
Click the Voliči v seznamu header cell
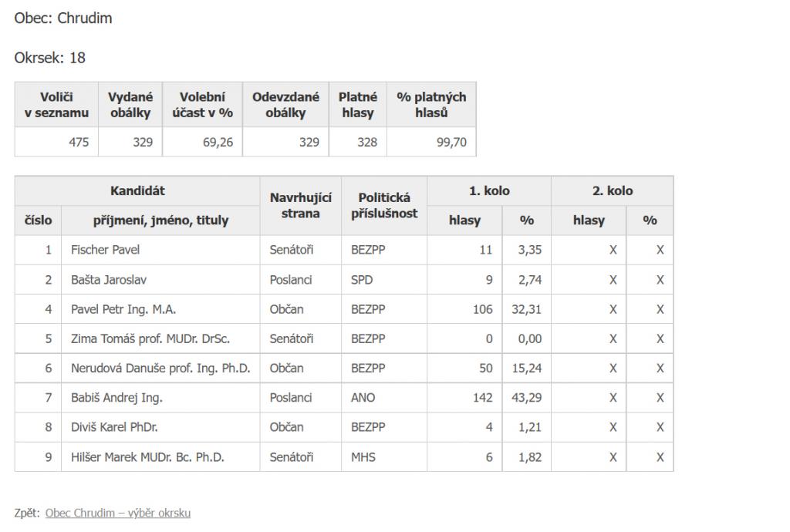click(56, 105)
